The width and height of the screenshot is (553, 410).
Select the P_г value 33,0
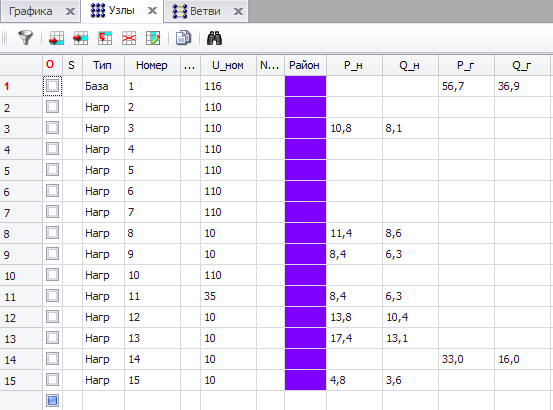click(x=466, y=359)
